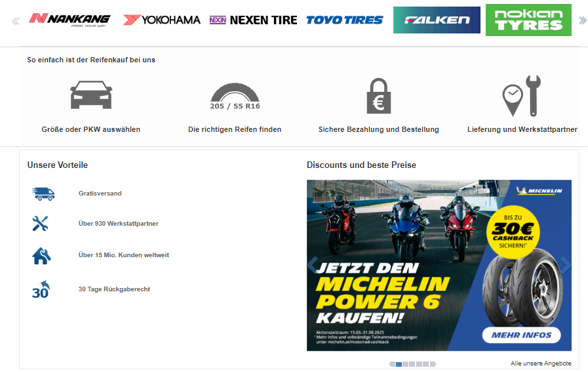Select the Nokian Tyres brand logo
The width and height of the screenshot is (588, 372).
click(528, 20)
